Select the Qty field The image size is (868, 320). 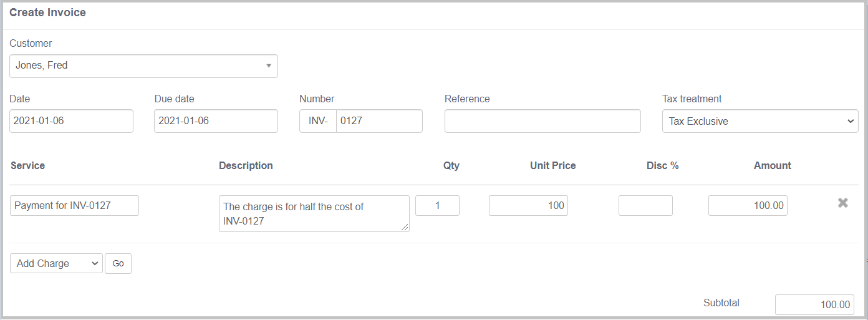437,205
